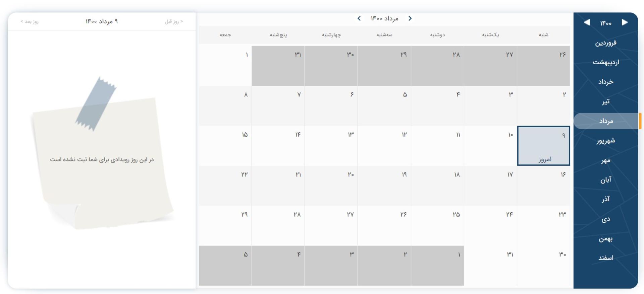Open the اسفند month
Image resolution: width=644 pixels, height=294 pixels.
tap(606, 258)
